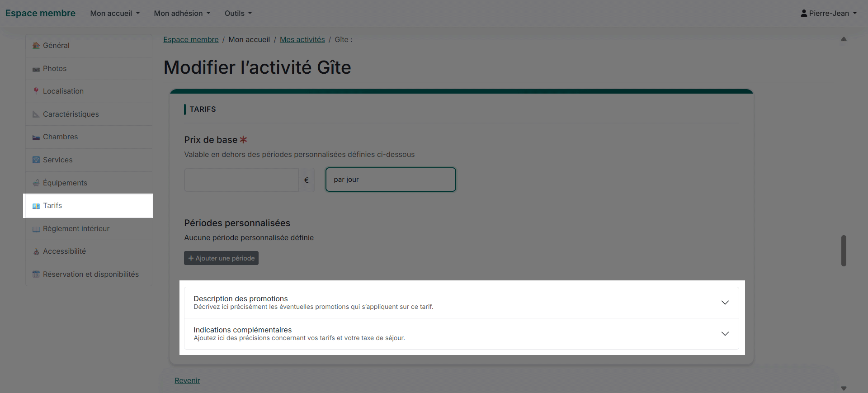868x393 pixels.
Task: Click the Services sidebar icon
Action: (x=36, y=160)
